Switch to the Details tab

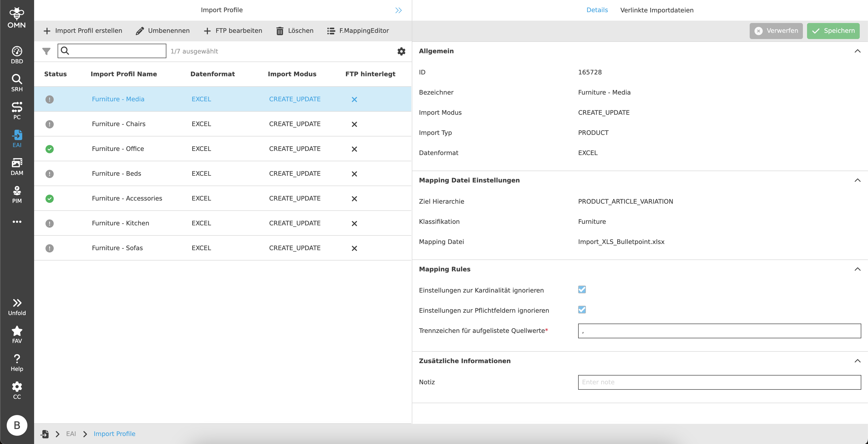point(597,10)
